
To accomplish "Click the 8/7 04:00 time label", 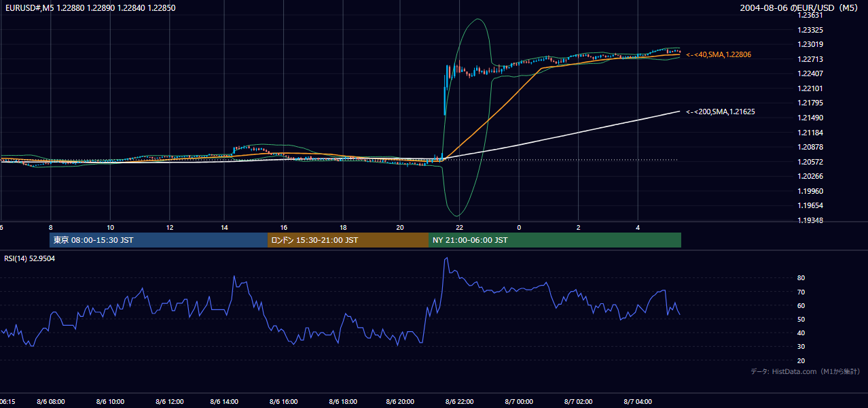I will point(638,402).
